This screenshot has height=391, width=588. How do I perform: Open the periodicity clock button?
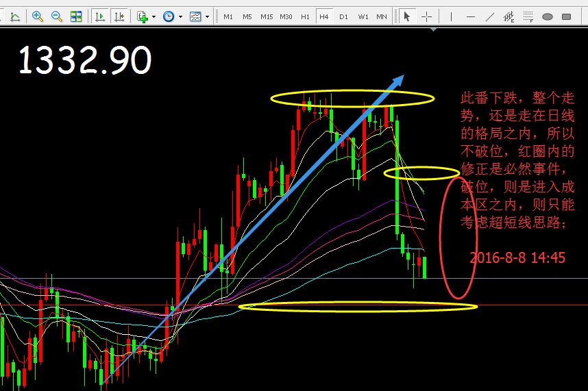169,16
